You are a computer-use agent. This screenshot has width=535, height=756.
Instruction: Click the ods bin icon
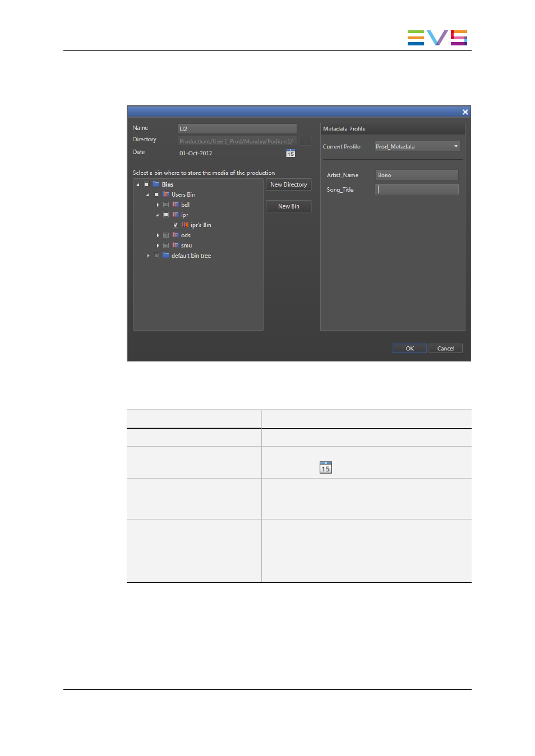[x=176, y=235]
